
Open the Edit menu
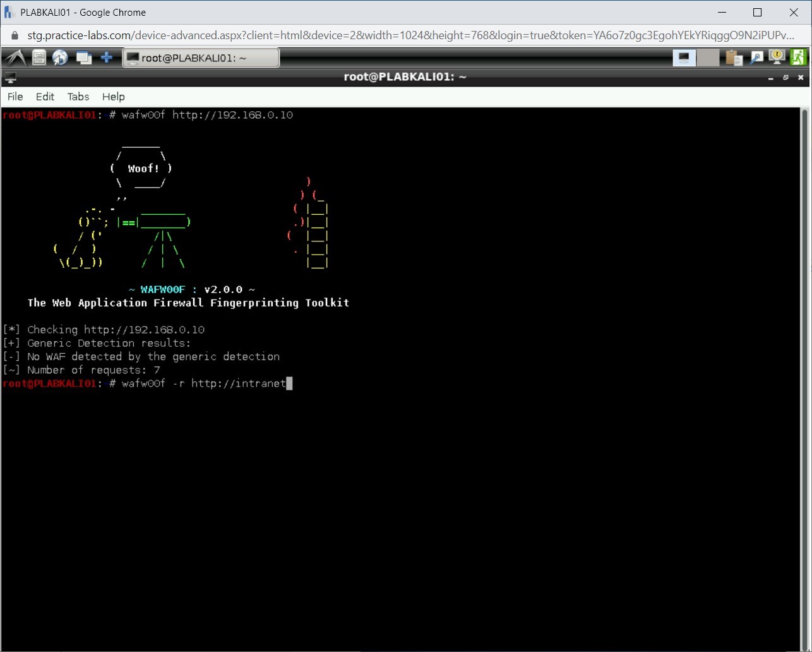point(45,97)
